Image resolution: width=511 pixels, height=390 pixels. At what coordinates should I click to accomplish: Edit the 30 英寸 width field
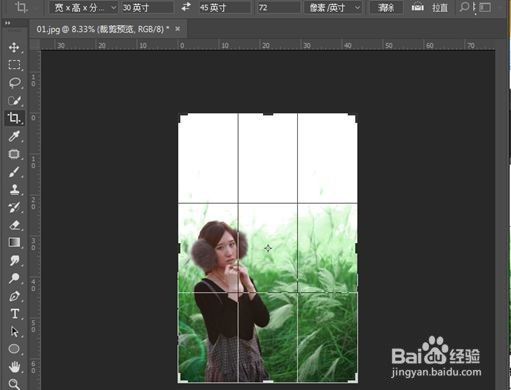(x=147, y=7)
